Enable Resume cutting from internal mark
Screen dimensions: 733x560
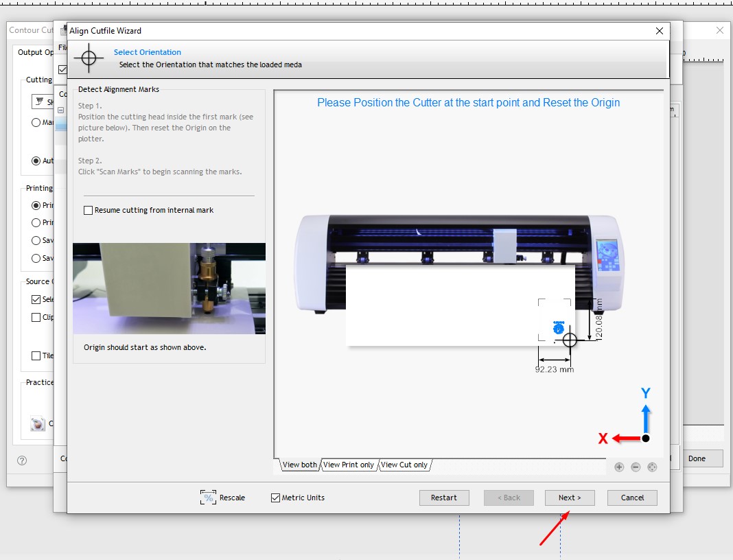point(88,211)
